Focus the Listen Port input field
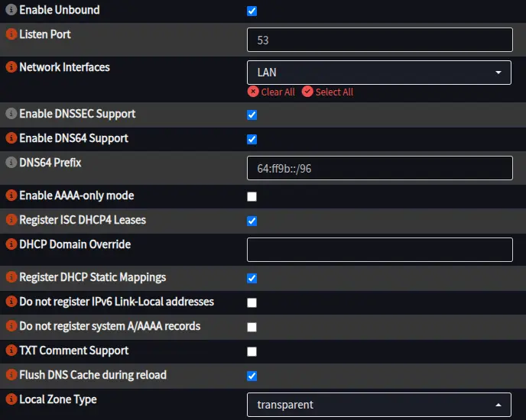526x420 pixels. 380,40
